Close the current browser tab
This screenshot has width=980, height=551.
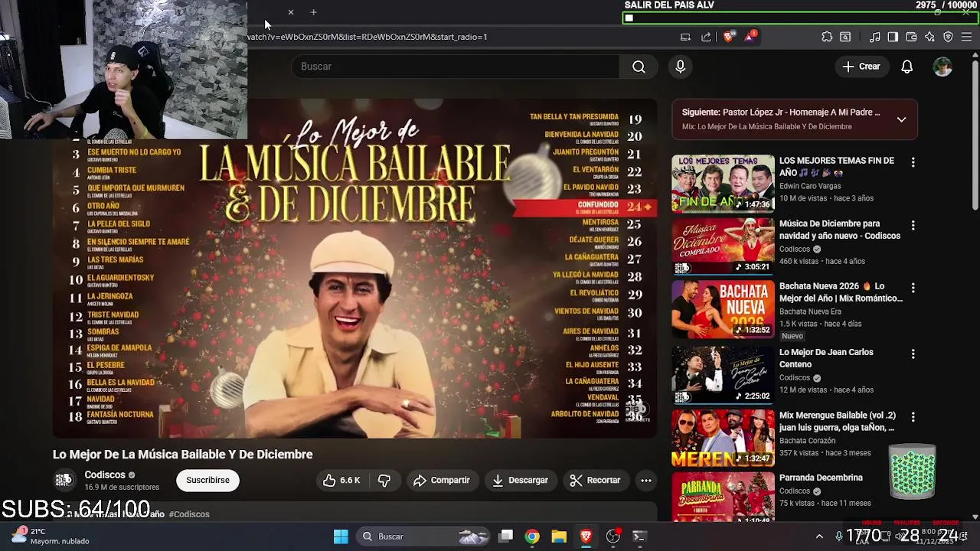[291, 12]
